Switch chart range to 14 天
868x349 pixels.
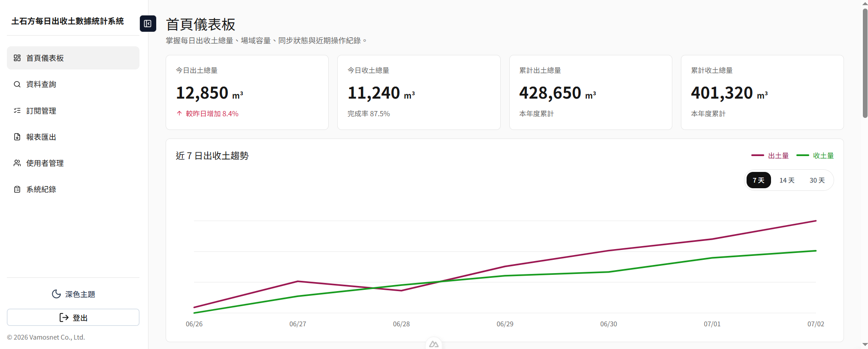(787, 180)
